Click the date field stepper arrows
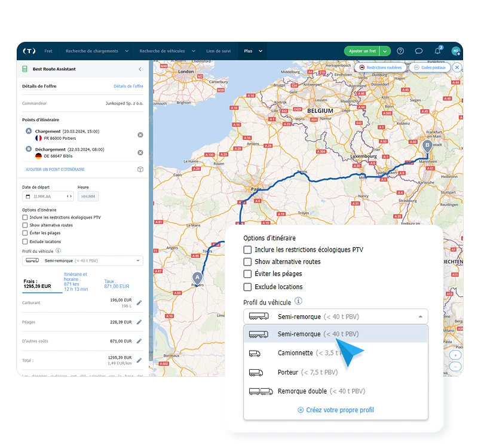This screenshot has height=448, width=478. [x=69, y=197]
